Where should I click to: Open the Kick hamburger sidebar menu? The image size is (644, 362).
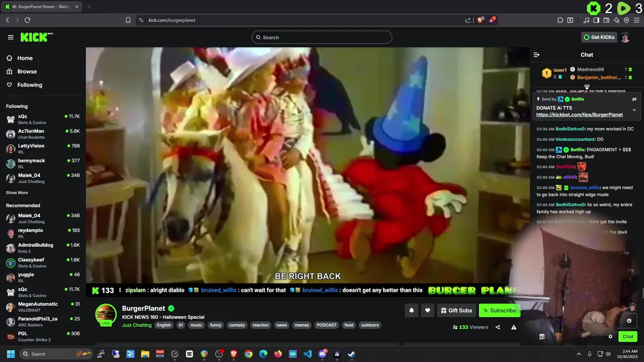pyautogui.click(x=11, y=37)
